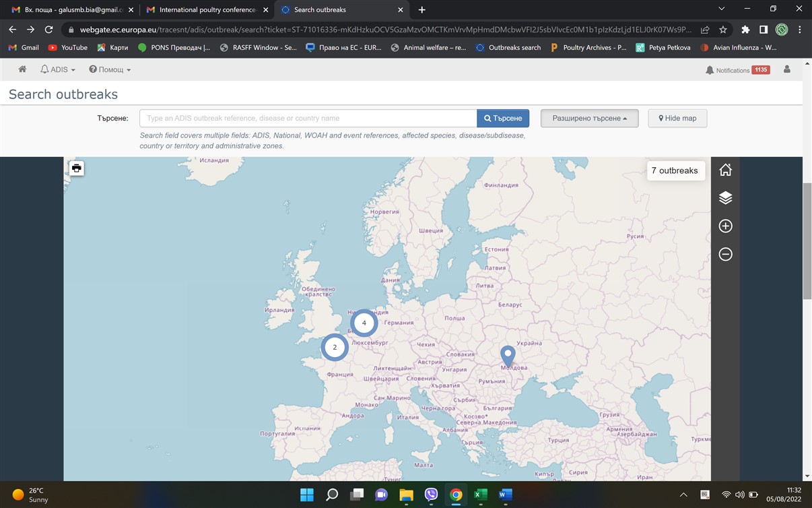Open a new browser tab

tap(422, 10)
